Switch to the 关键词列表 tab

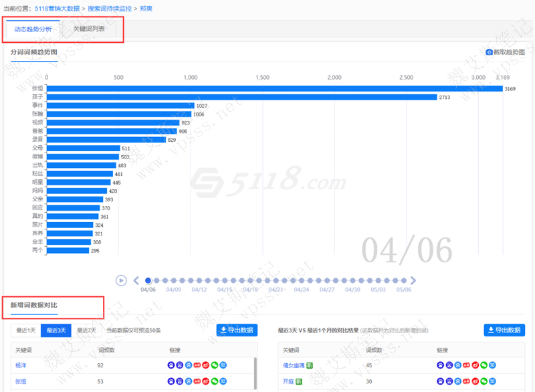(89, 29)
